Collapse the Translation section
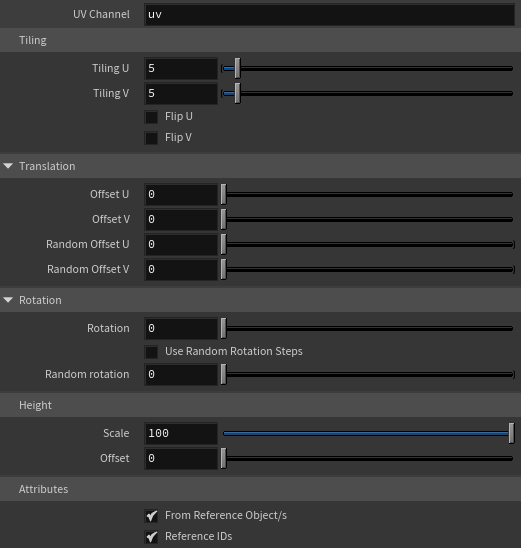Viewport: 521px width, 548px height. click(8, 166)
